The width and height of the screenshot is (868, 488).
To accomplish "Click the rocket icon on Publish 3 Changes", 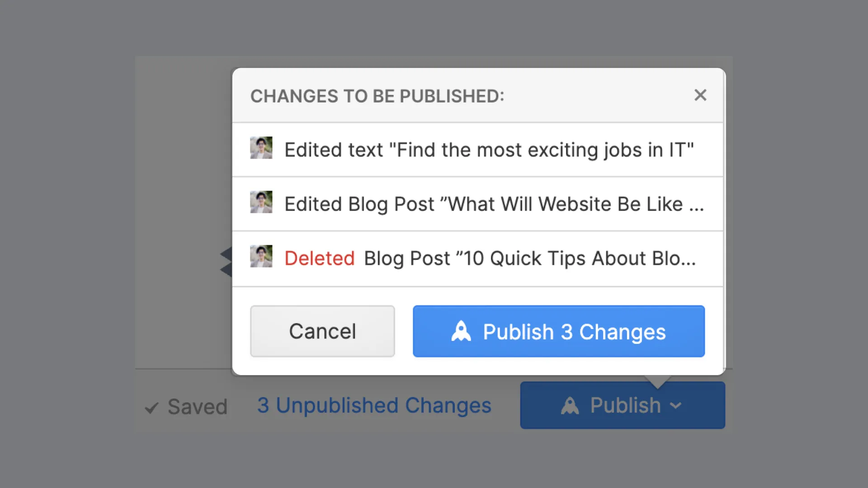I will pyautogui.click(x=461, y=331).
